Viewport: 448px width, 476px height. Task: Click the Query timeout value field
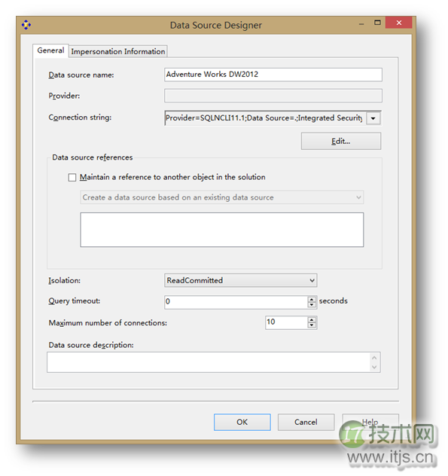[x=236, y=302]
